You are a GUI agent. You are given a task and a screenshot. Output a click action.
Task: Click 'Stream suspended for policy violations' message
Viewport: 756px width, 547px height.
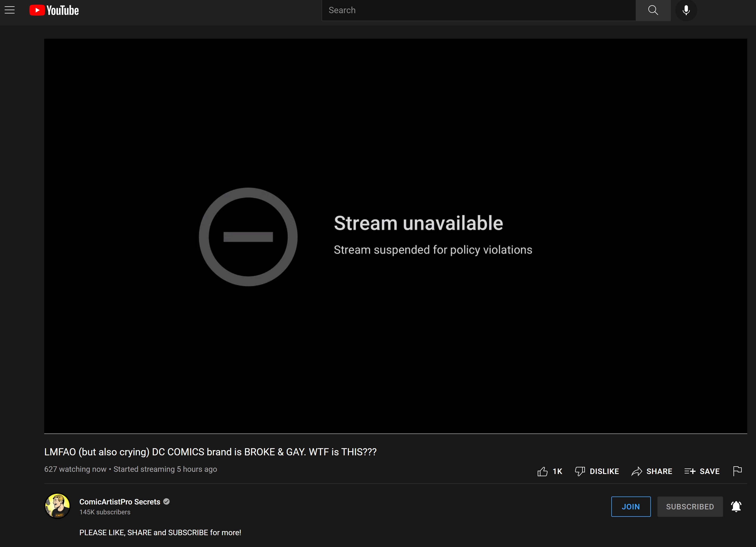pyautogui.click(x=433, y=250)
